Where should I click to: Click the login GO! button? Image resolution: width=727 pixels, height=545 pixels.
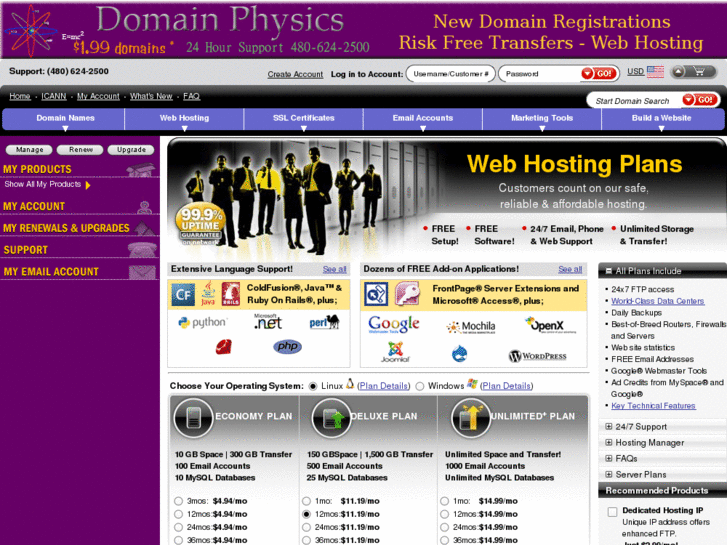coord(599,73)
